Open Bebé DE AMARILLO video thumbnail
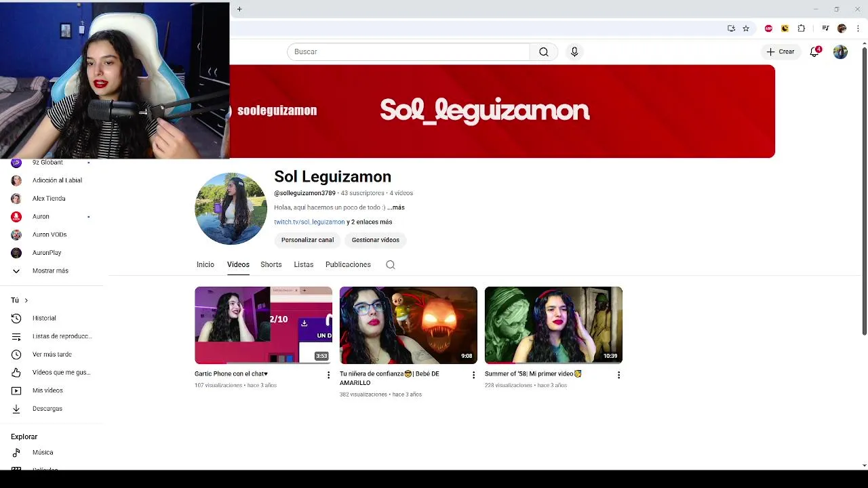868x488 pixels. (x=408, y=325)
